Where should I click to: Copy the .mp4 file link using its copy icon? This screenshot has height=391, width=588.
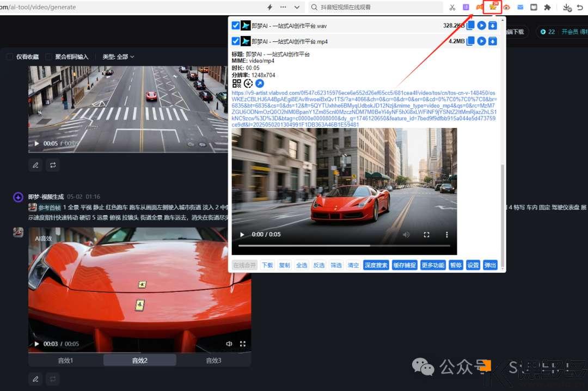tap(470, 41)
